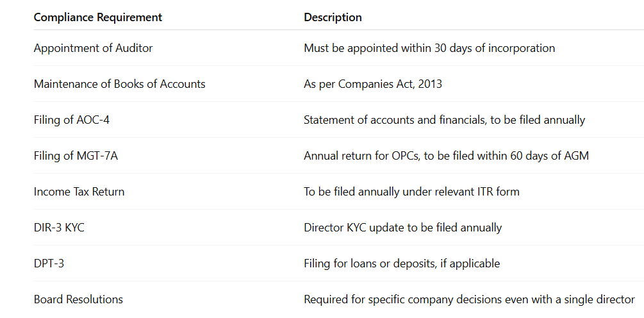This screenshot has height=318, width=644.
Task: Select the Board Resolutions cell
Action: pyautogui.click(x=78, y=299)
